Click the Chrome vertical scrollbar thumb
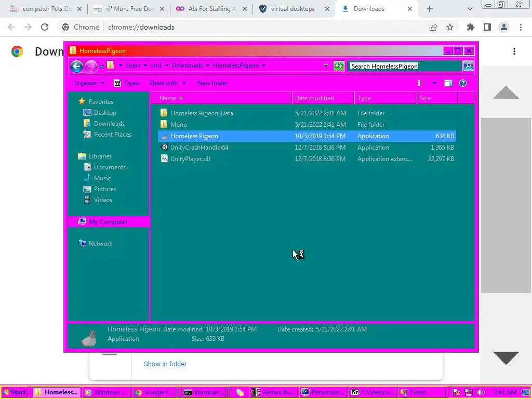This screenshot has height=399, width=532. pos(506,205)
